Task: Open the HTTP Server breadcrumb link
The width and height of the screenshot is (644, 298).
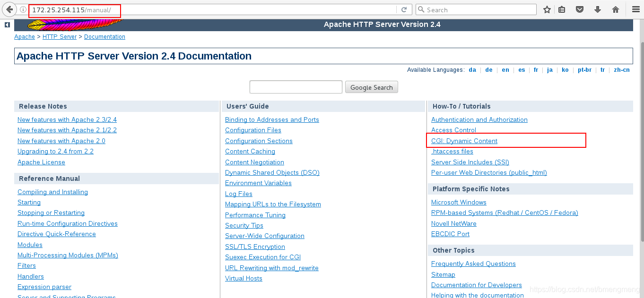Action: [x=60, y=37]
